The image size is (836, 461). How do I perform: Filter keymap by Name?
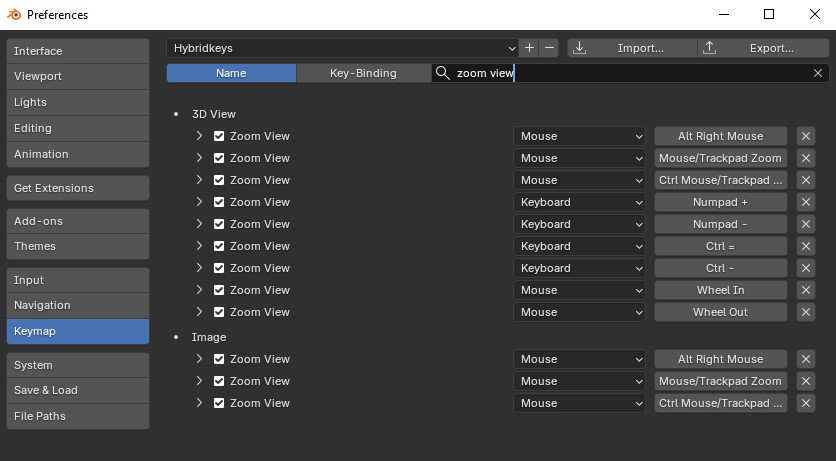click(231, 73)
